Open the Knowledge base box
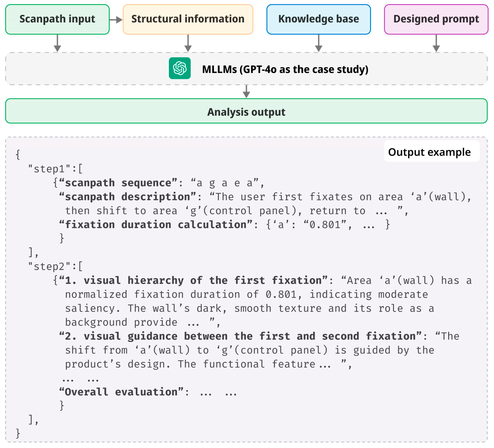This screenshot has height=448, width=494. point(319,19)
